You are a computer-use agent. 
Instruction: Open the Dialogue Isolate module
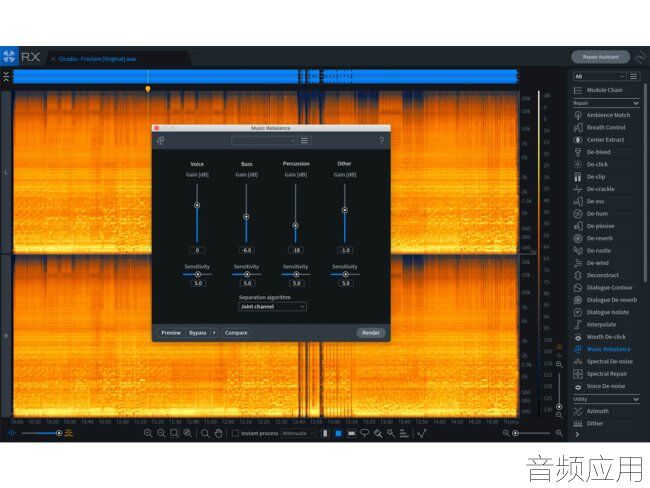coord(601,312)
